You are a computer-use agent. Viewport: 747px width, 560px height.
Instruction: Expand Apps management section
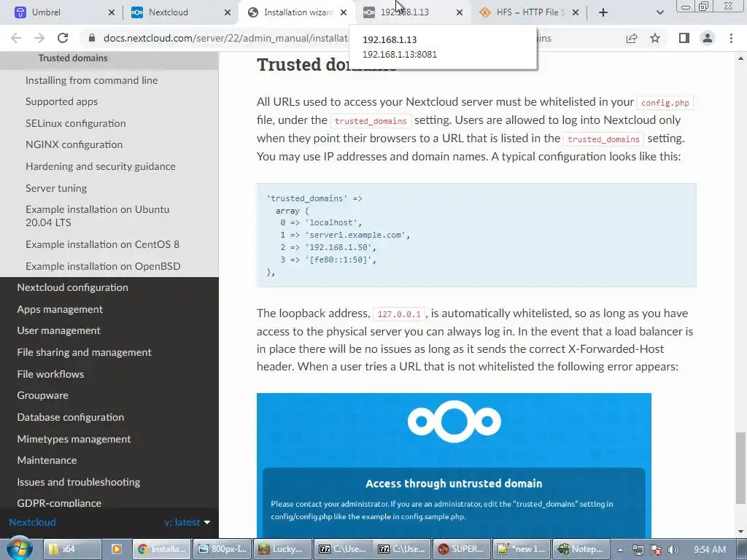(x=60, y=309)
